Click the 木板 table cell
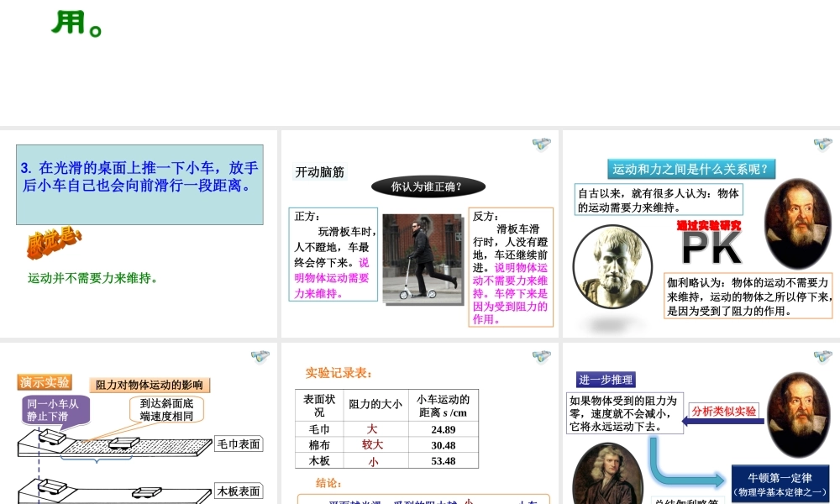Viewport: 840px width, 504px height. click(319, 460)
